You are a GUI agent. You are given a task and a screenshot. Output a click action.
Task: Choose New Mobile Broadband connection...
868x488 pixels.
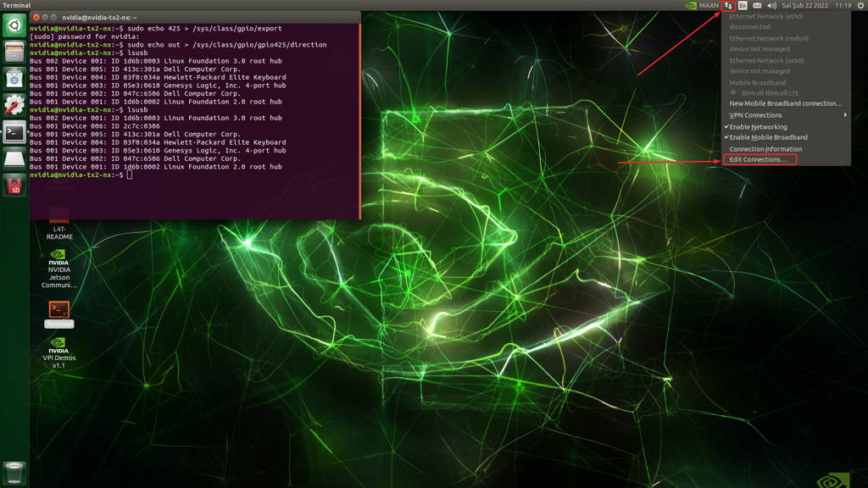point(786,103)
